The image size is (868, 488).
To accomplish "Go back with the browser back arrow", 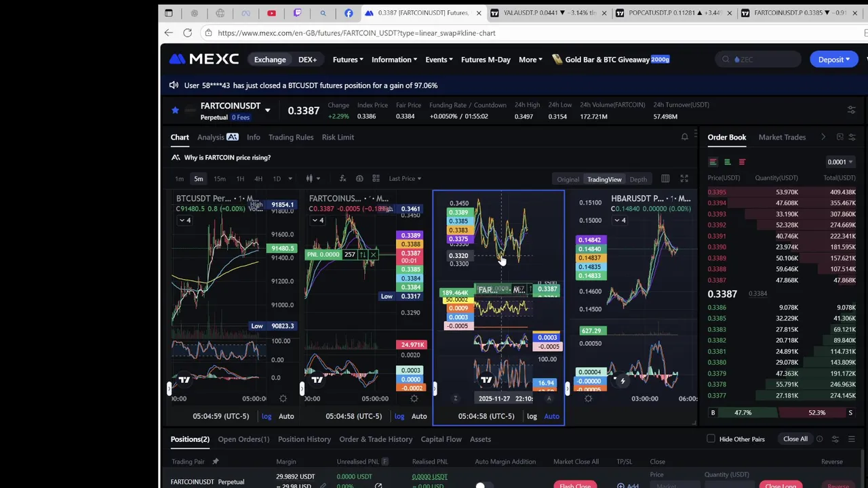I will [x=168, y=33].
